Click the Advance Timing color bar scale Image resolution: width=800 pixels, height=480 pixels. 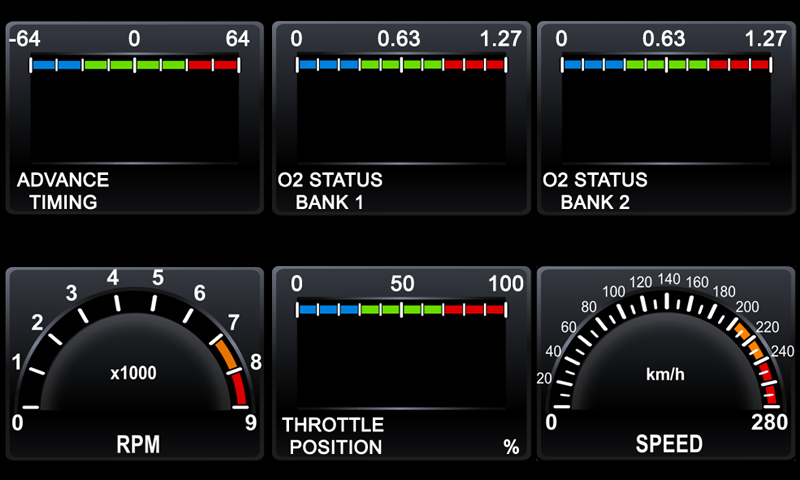click(135, 65)
